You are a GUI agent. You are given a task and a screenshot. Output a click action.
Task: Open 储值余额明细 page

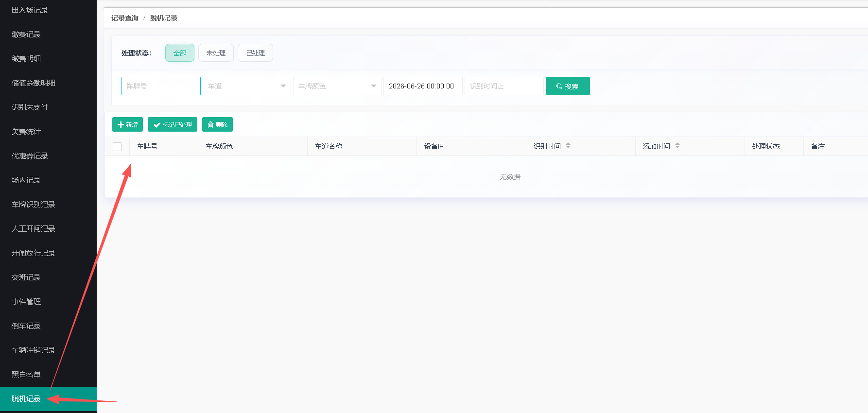34,83
